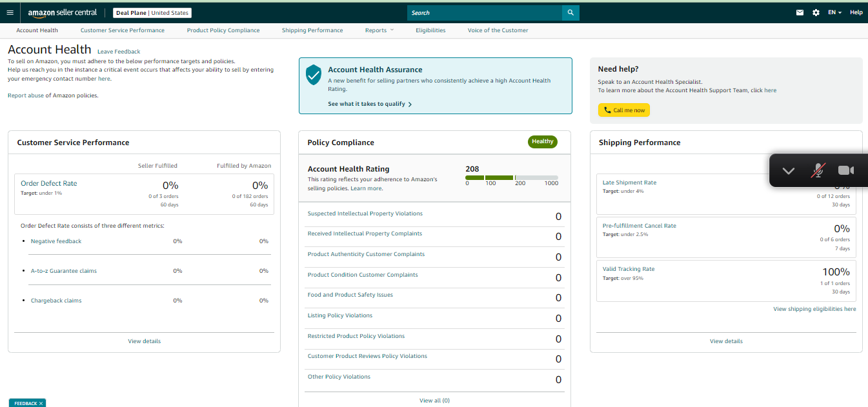Open Product Condition Customer Complaints

click(x=363, y=275)
